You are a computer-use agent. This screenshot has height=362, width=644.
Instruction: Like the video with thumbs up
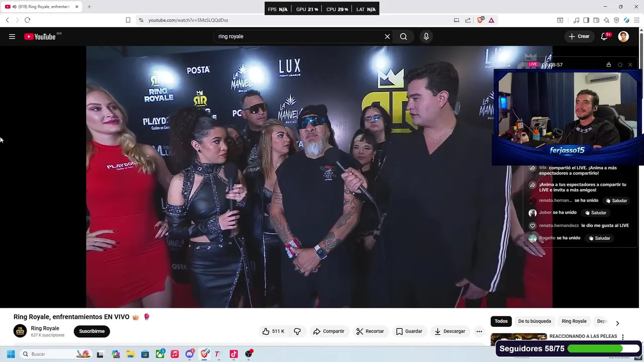[x=273, y=331]
